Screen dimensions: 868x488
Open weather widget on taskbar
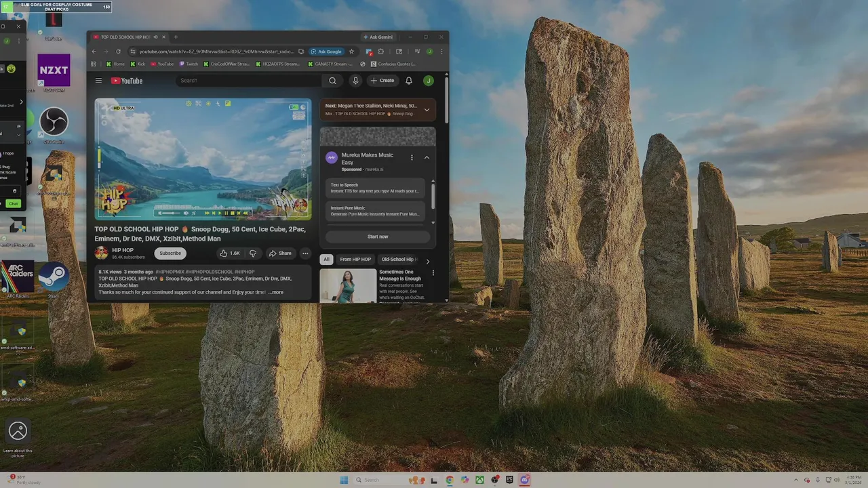coord(26,479)
